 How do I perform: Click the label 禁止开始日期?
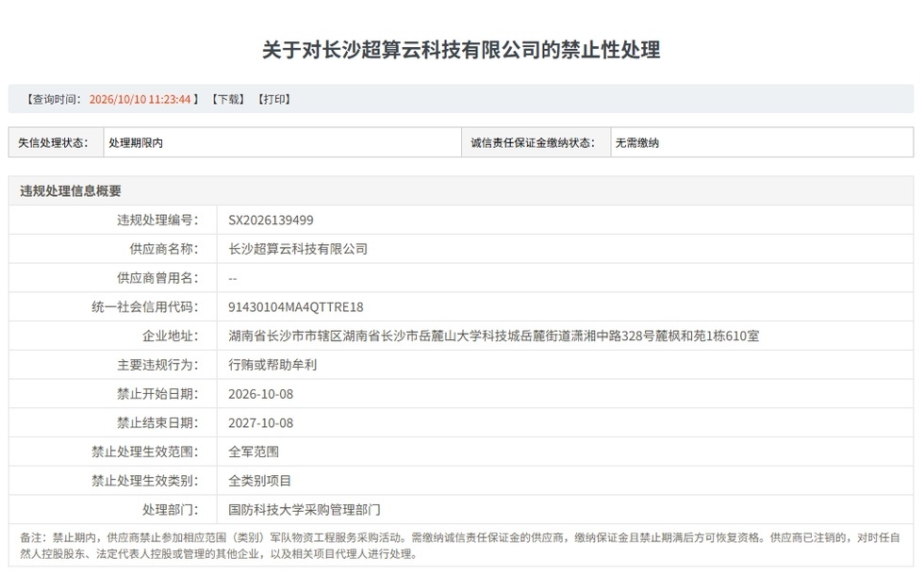(157, 394)
